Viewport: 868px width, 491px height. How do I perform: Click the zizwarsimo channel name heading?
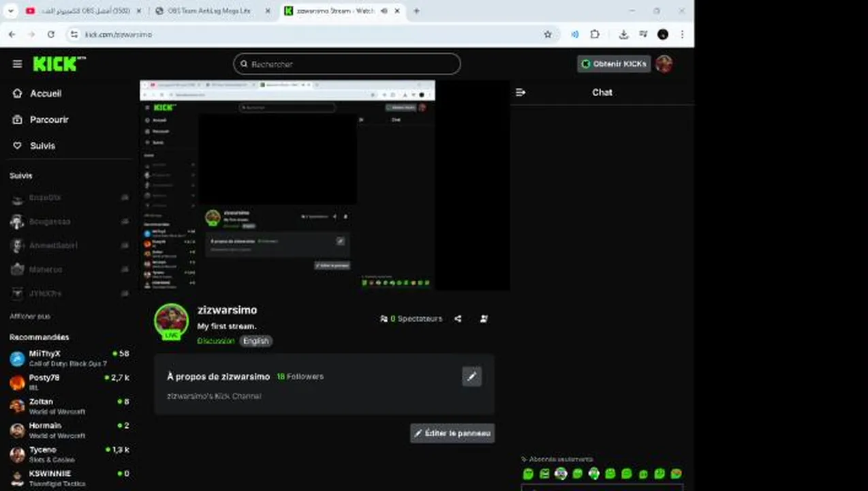click(x=227, y=310)
